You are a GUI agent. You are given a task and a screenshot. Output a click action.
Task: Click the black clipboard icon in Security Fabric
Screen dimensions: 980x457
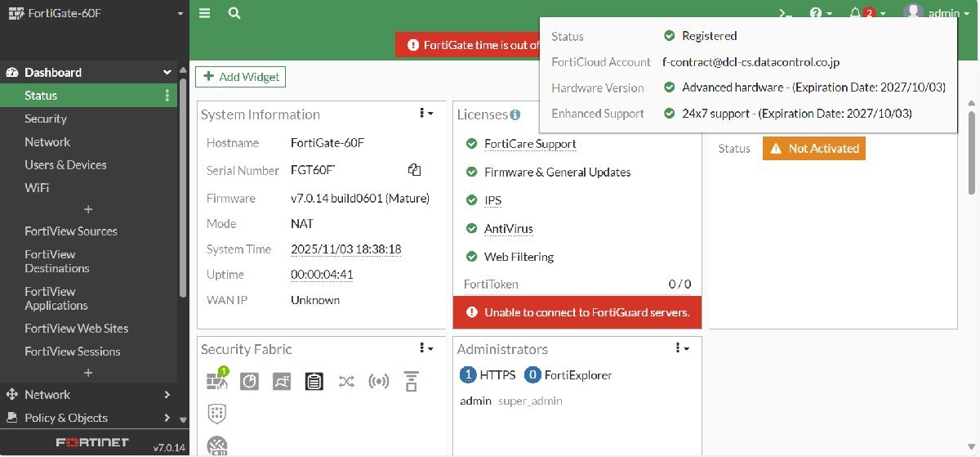coord(314,381)
